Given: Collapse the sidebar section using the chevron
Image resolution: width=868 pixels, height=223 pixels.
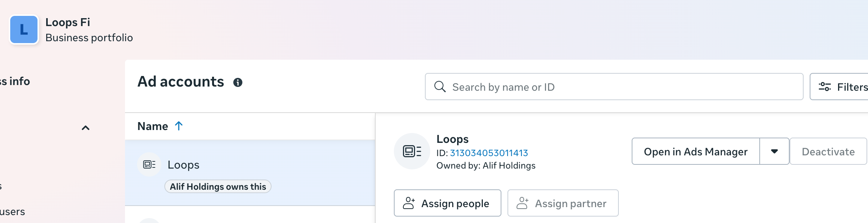Looking at the screenshot, I should pyautogui.click(x=86, y=127).
